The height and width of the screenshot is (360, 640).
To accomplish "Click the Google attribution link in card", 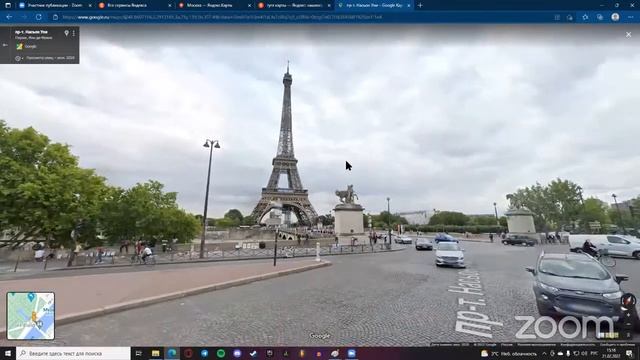I will (30, 47).
